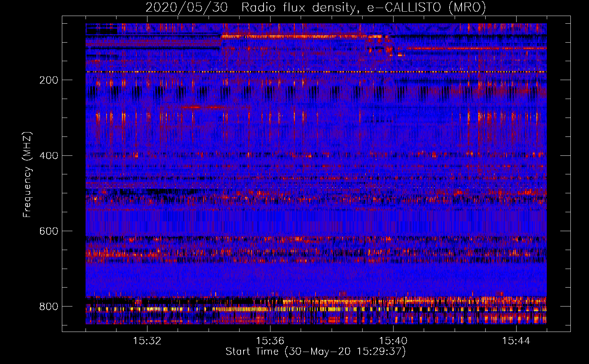
Task: Click the 15:36 time tick label
Action: [270, 341]
